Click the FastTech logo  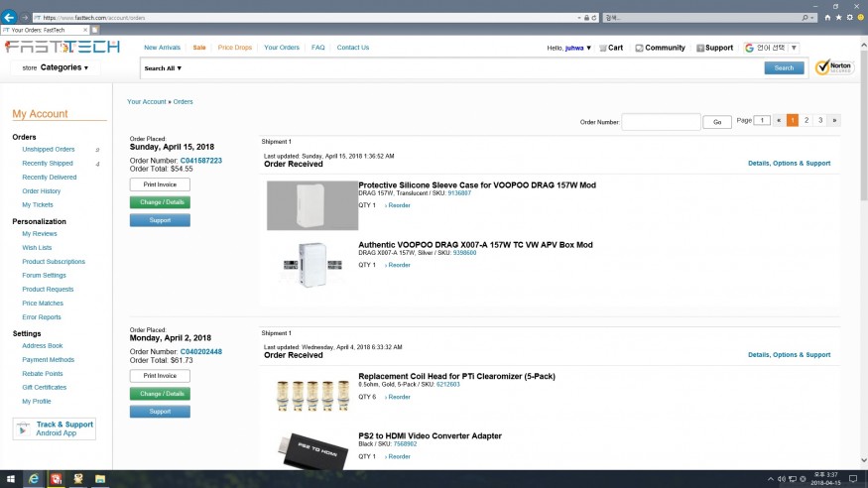click(62, 47)
